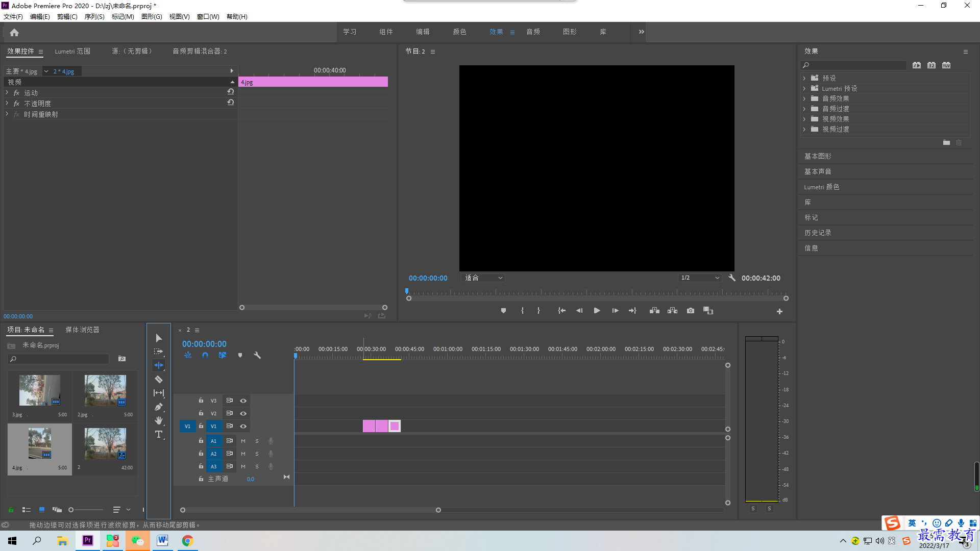This screenshot has height=551, width=980.
Task: Switch to the 颜色 workspace
Action: [x=459, y=32]
